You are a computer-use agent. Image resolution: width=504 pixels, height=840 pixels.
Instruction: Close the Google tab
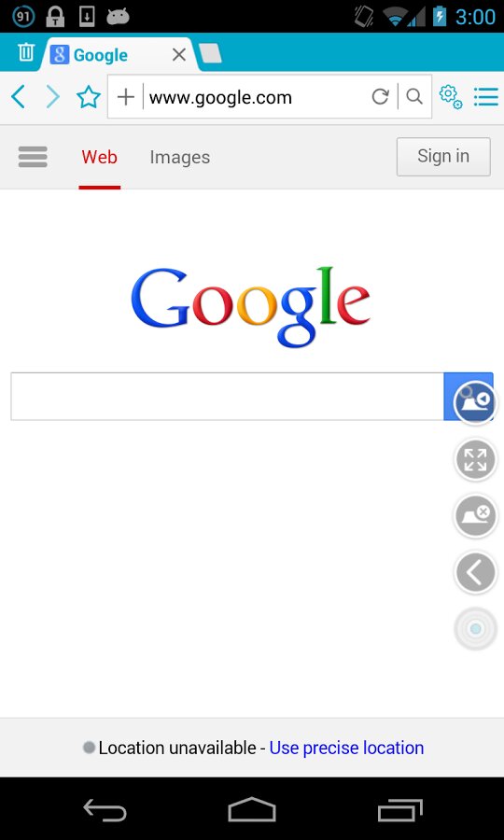(179, 54)
